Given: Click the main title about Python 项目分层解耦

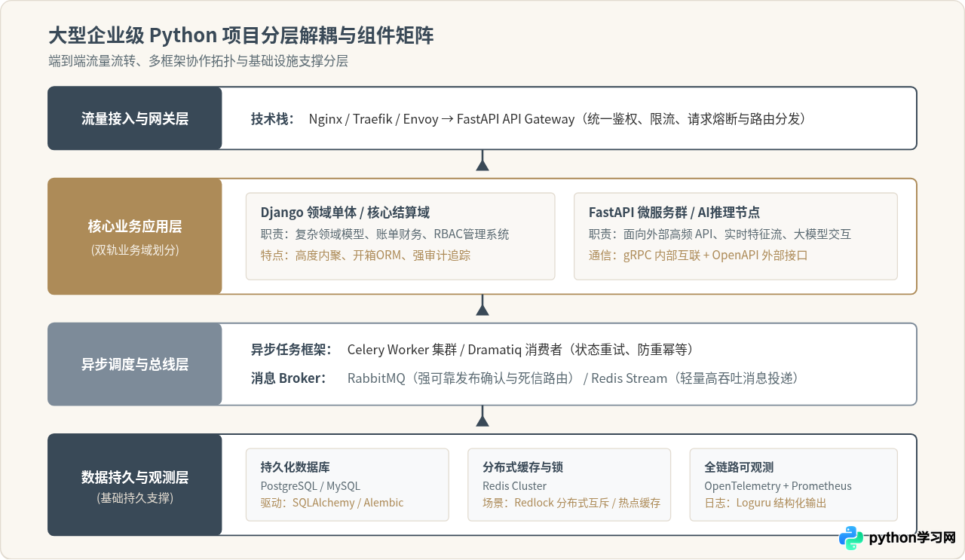Looking at the screenshot, I should point(240,35).
